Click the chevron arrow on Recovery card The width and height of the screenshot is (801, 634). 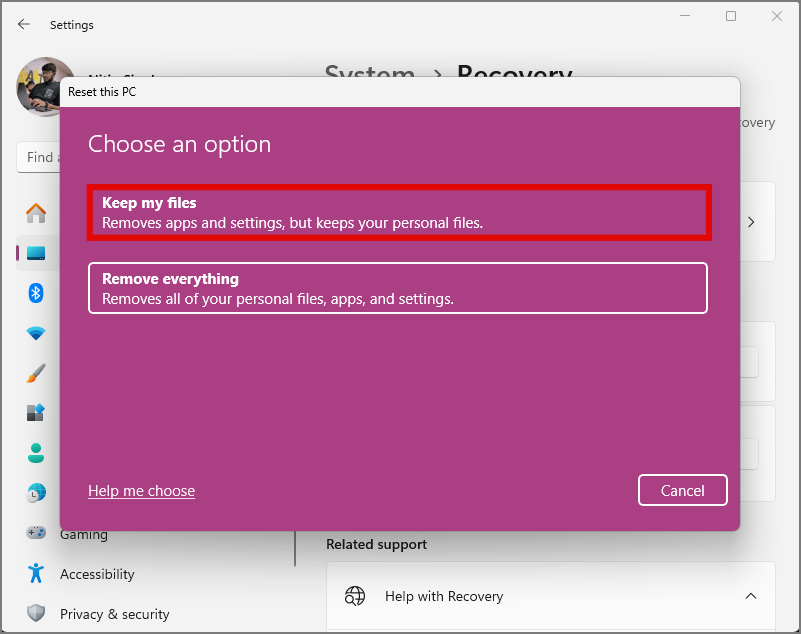coord(751,222)
